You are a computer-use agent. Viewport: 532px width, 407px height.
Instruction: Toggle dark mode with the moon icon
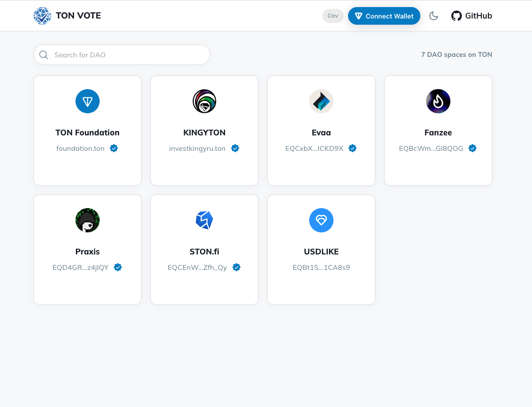(x=434, y=16)
